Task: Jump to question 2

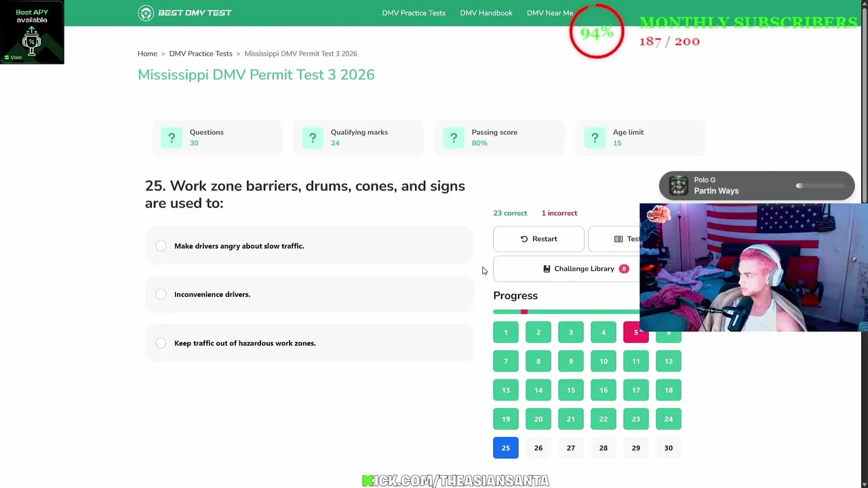Action: click(x=538, y=332)
